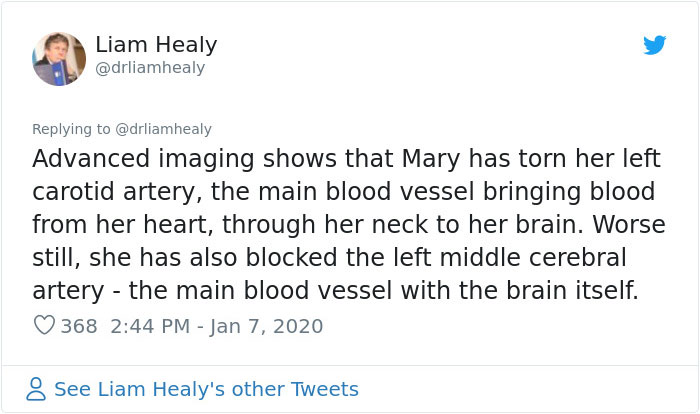Click the Twitter bird logo

654,45
